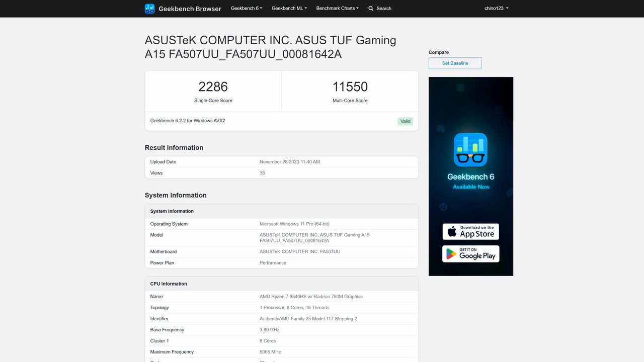
Task: Open the Search link in navbar
Action: pos(380,9)
